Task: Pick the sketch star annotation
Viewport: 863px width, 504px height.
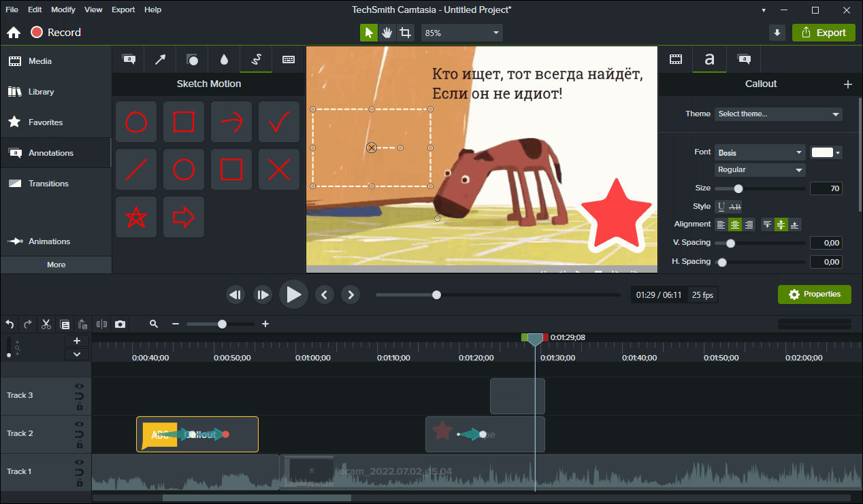Action: (136, 217)
